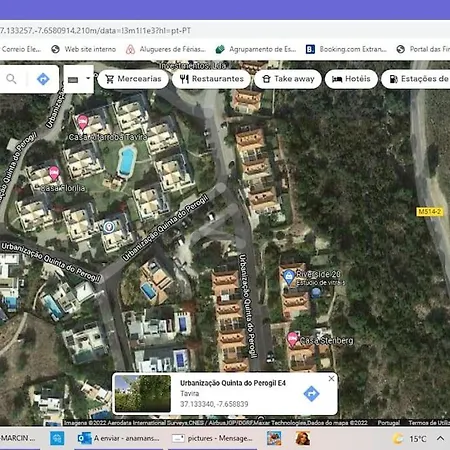Click the Riverside 28 label text
The height and width of the screenshot is (450, 450).
pos(318,274)
